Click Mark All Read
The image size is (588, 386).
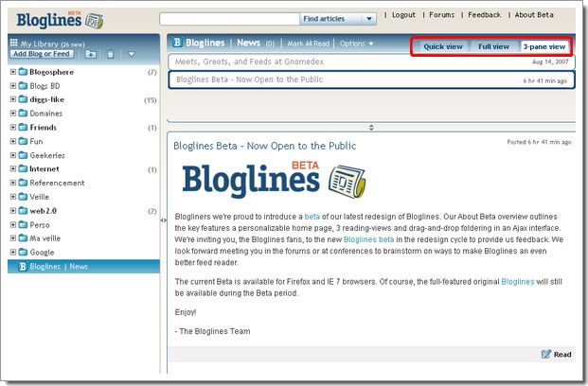[x=309, y=44]
